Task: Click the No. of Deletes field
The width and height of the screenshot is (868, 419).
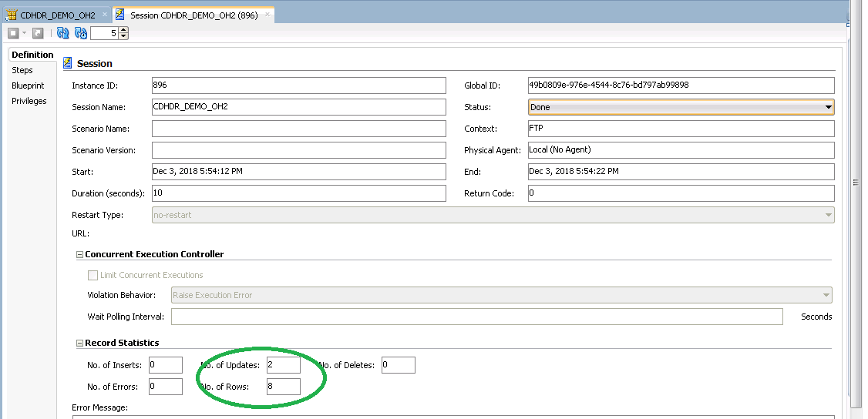Action: point(398,365)
